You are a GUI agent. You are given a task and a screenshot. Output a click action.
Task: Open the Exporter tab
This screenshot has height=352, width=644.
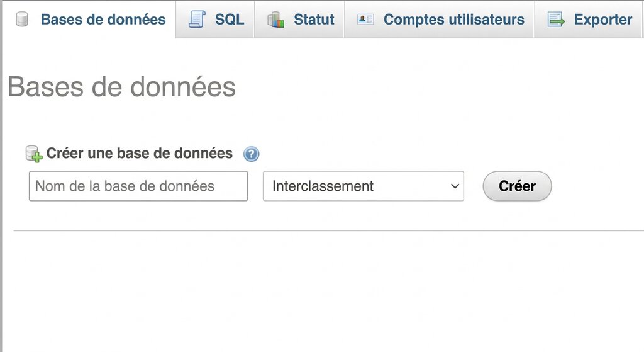(x=602, y=20)
